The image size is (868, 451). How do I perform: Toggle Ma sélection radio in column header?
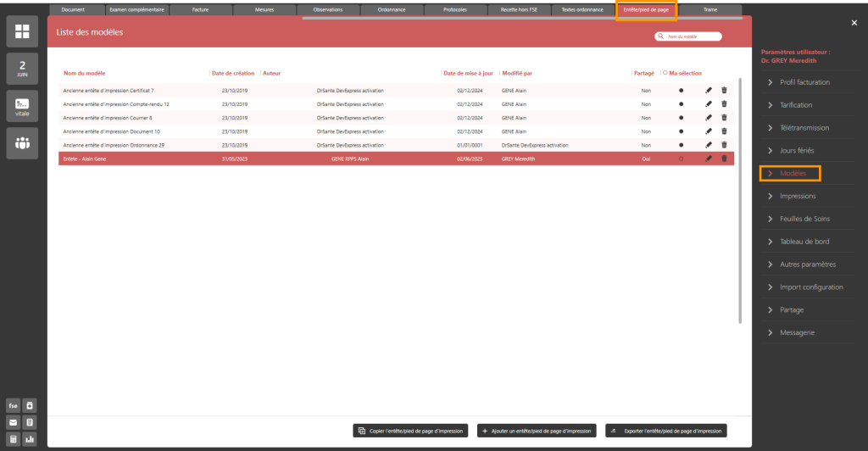point(665,73)
